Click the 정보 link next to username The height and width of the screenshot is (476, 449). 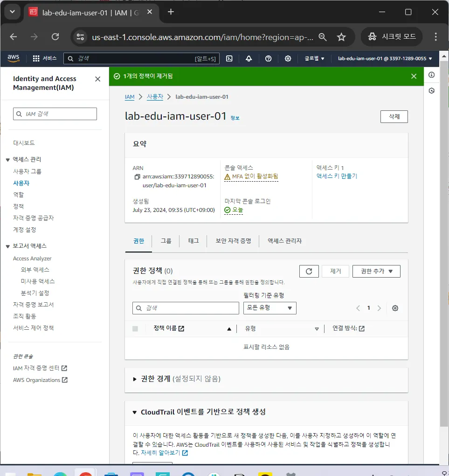[235, 118]
